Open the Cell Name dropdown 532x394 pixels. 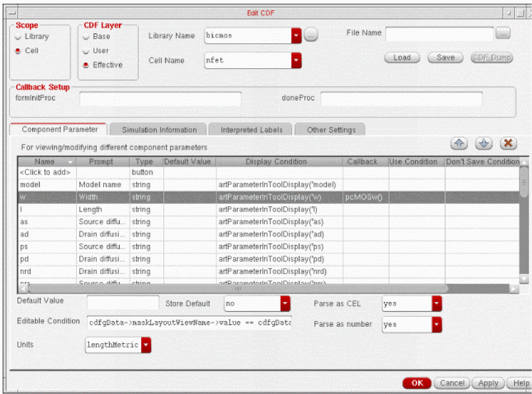point(296,61)
